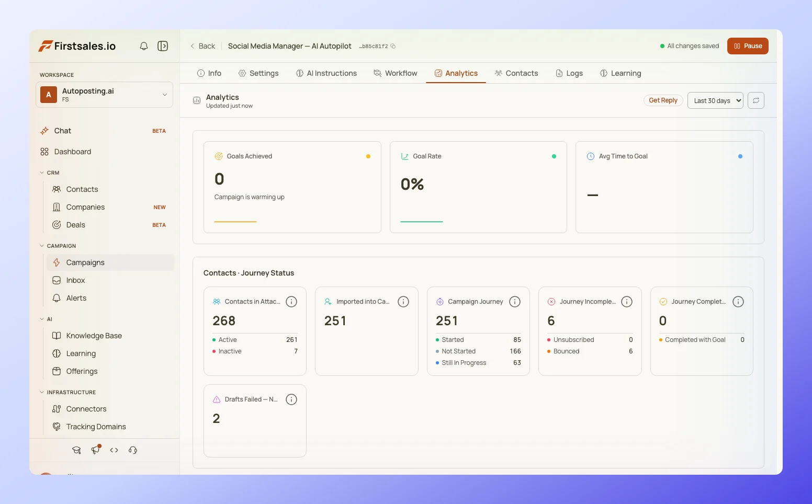Open the graduation cap tutorials icon
The width and height of the screenshot is (812, 504).
[76, 450]
